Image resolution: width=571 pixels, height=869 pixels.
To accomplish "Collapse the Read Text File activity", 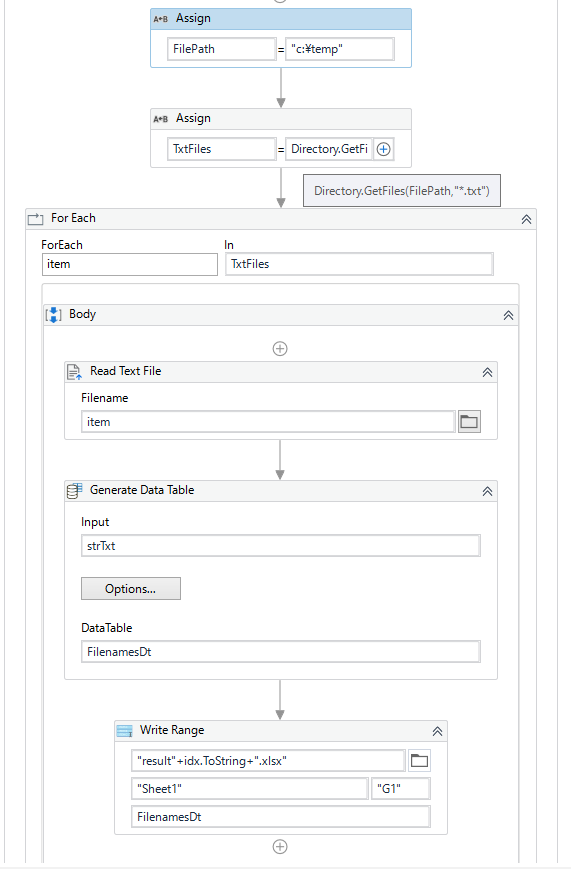I will [487, 372].
